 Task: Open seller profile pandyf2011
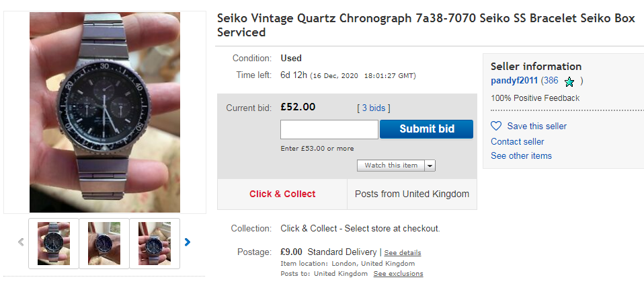pyautogui.click(x=515, y=81)
